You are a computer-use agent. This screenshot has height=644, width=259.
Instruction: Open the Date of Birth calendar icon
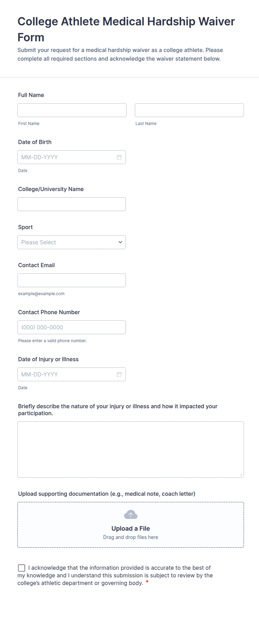click(x=119, y=157)
